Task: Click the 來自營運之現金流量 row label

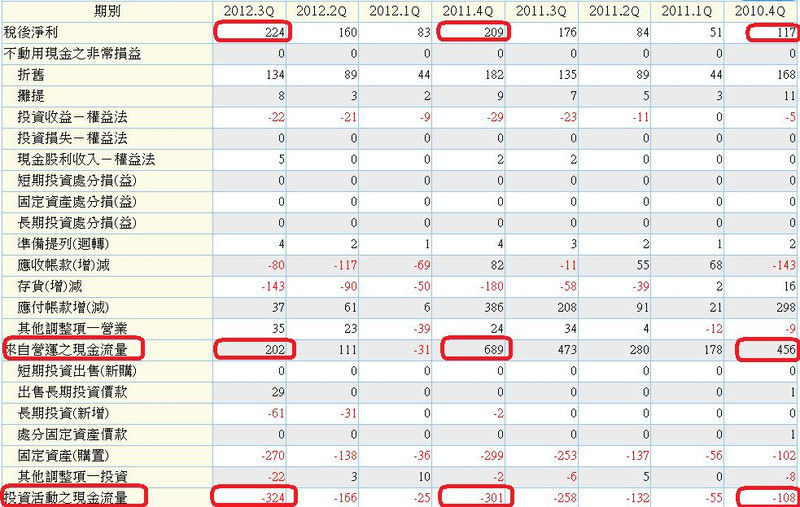Action: (x=66, y=349)
